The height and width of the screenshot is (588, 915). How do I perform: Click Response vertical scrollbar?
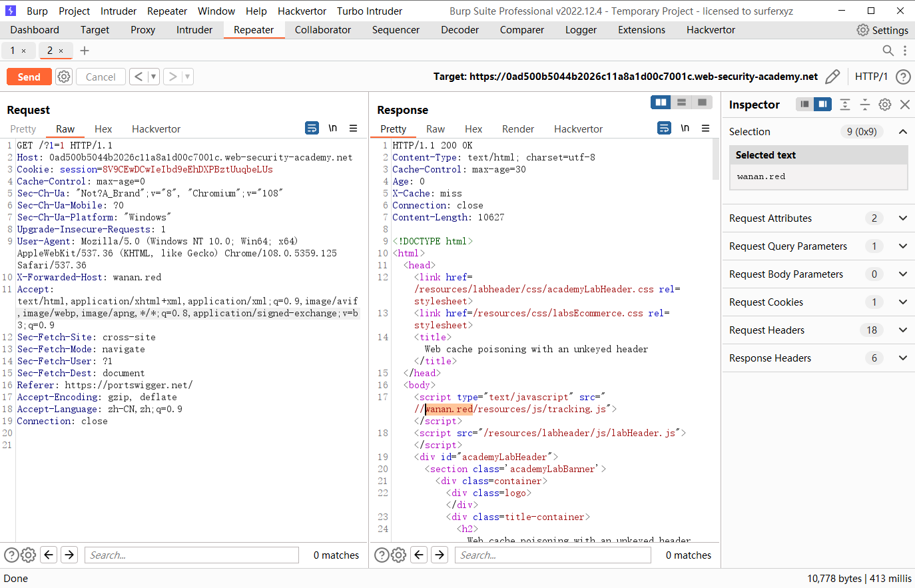tap(716, 160)
